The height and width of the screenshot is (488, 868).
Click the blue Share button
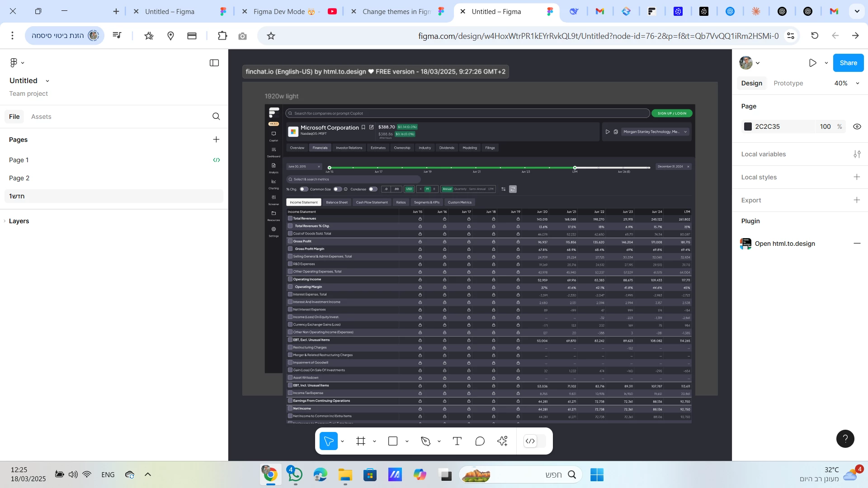point(848,63)
